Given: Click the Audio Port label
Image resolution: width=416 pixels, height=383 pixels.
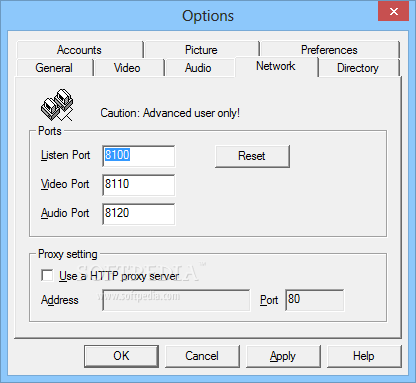Looking at the screenshot, I should (65, 213).
